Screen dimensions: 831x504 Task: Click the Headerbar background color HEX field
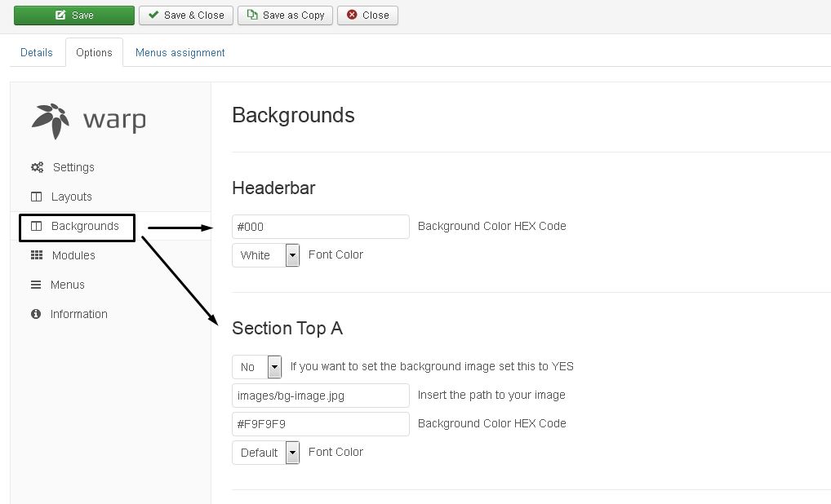320,227
